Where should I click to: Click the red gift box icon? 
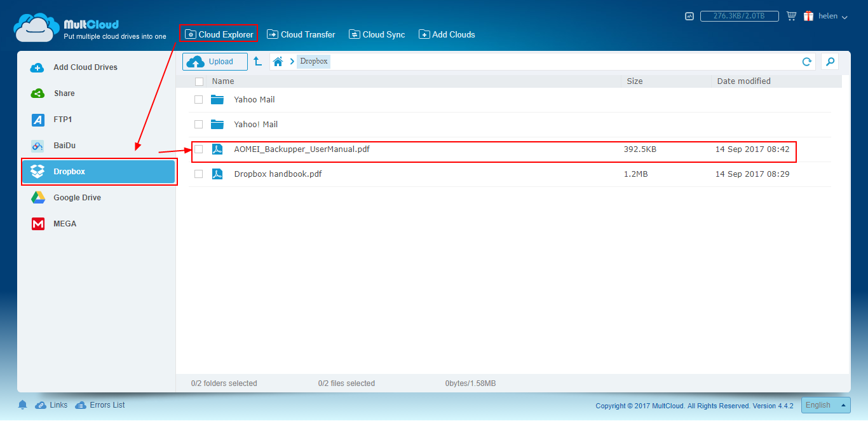click(808, 16)
